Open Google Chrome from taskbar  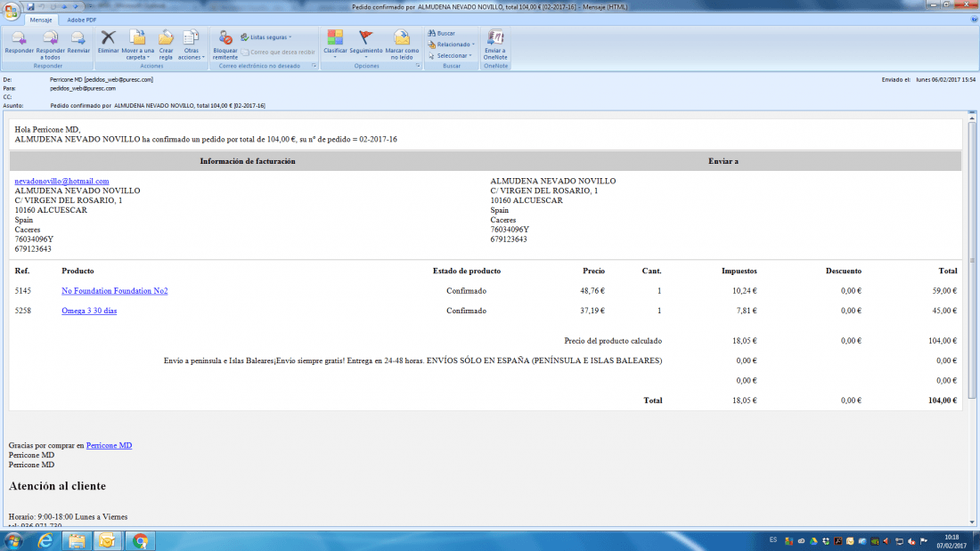[140, 541]
